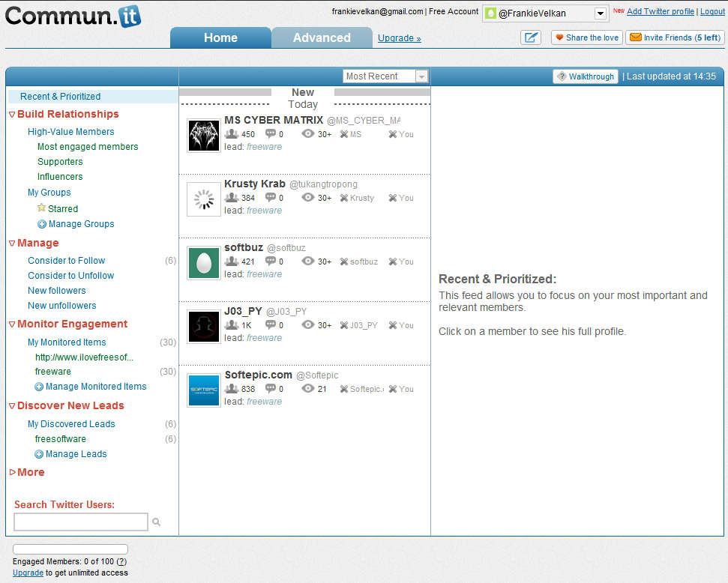
Task: Switch to the Advanced tab
Action: pos(322,37)
